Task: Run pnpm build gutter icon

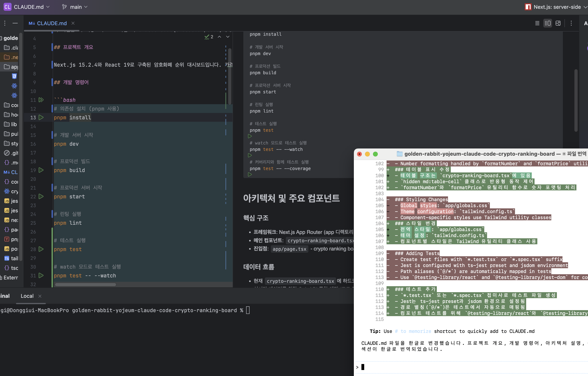Action: point(41,170)
